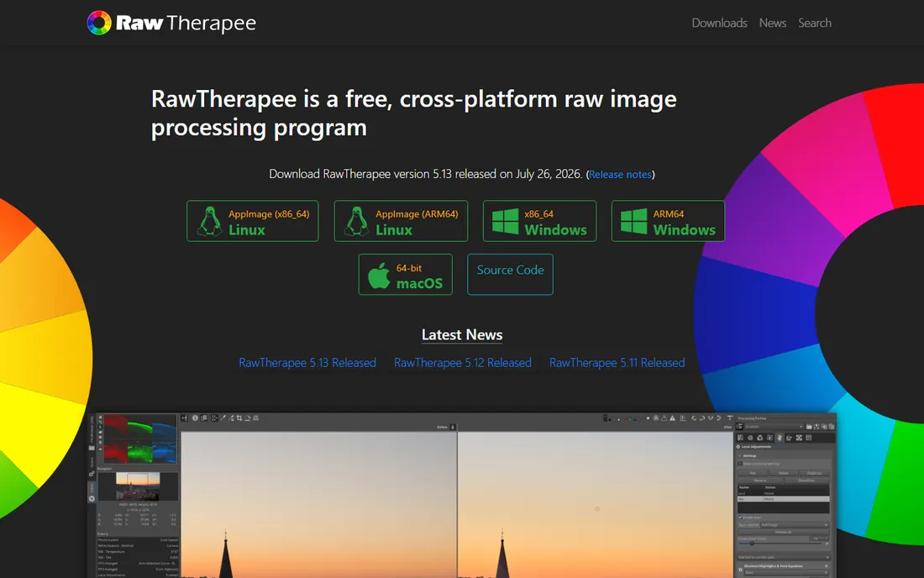Open the Latest News heading link

pos(462,334)
